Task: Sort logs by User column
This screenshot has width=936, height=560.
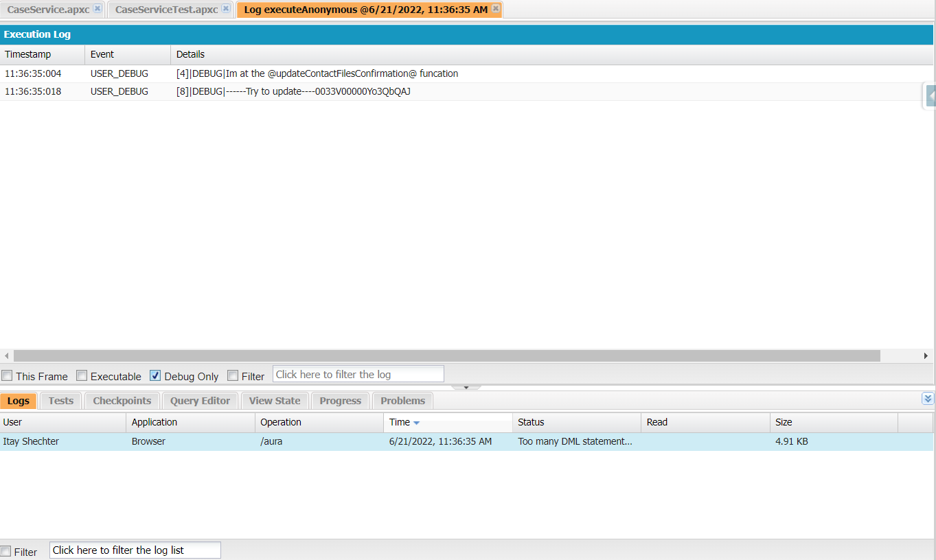Action: point(63,422)
